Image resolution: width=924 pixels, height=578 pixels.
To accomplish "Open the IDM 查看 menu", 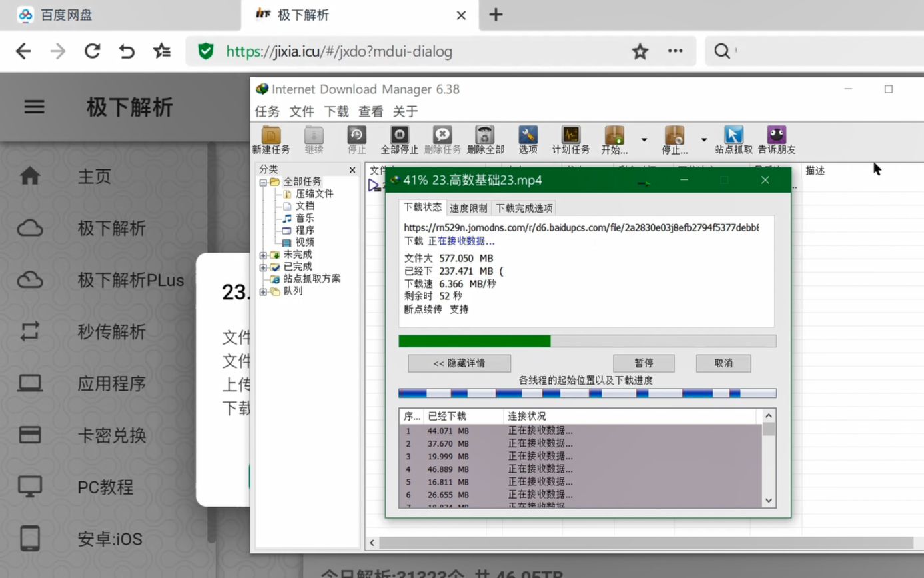I will pyautogui.click(x=371, y=111).
